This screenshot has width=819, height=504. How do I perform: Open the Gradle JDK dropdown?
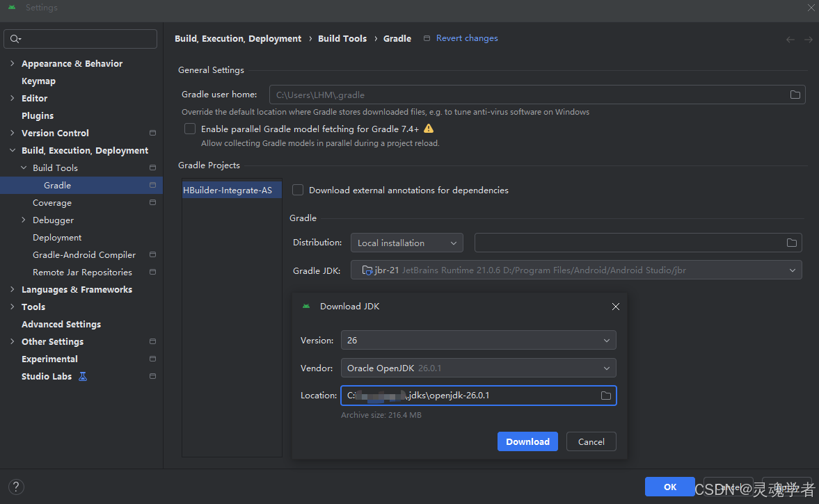coord(576,270)
